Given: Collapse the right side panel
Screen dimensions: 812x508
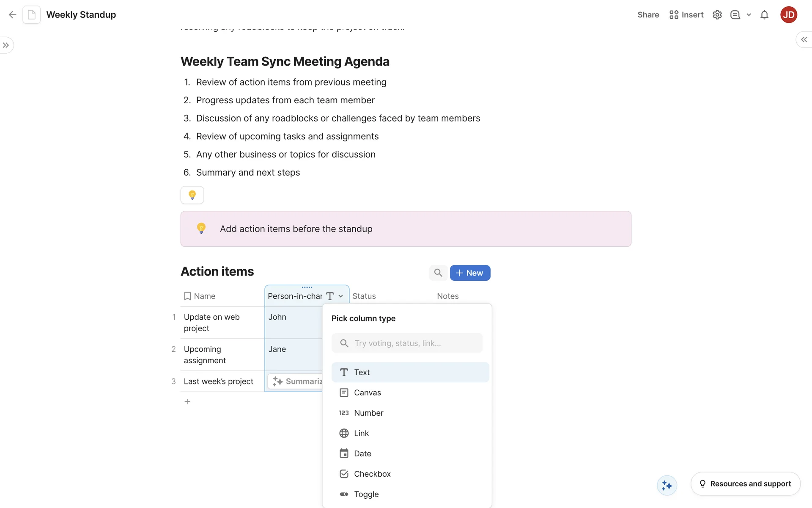Looking at the screenshot, I should point(804,39).
